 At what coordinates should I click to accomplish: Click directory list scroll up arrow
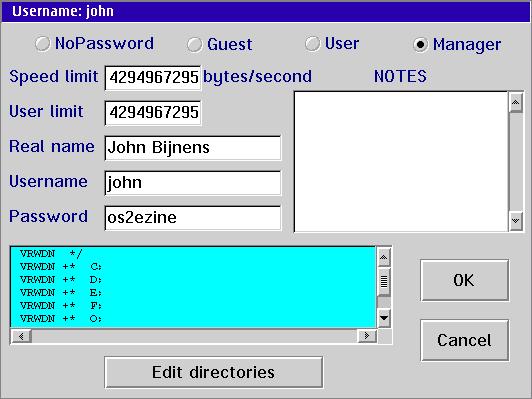coord(384,258)
